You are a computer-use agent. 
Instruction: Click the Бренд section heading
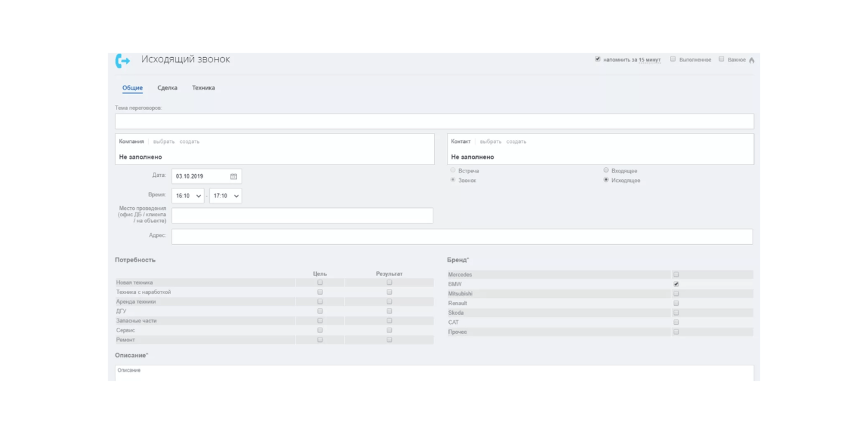tap(458, 260)
